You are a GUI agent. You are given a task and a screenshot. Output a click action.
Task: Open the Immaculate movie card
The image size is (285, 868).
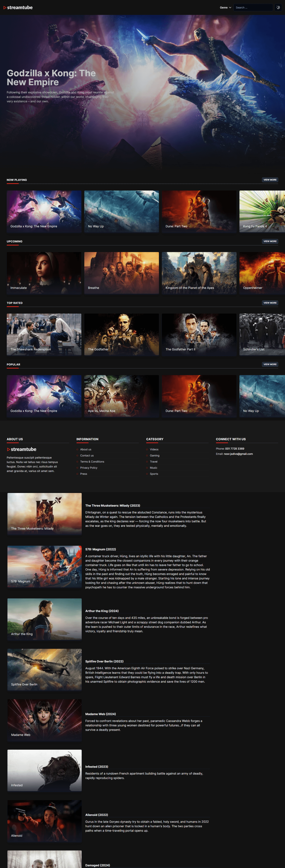click(44, 273)
